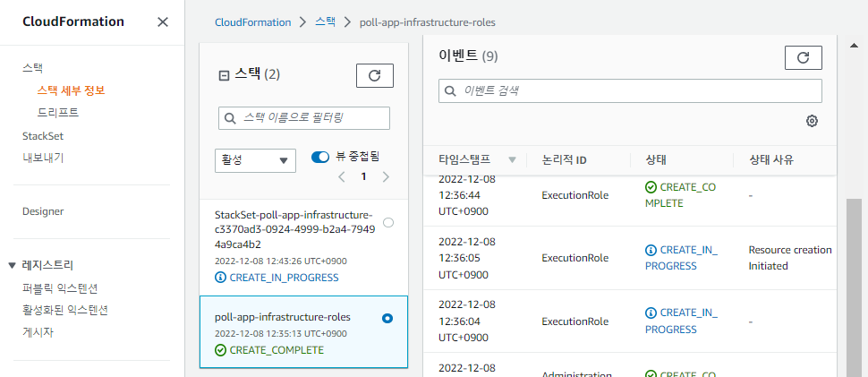This screenshot has width=868, height=377.
Task: Open the poll-app-infrastructure-roles stack entry
Action: [303, 331]
